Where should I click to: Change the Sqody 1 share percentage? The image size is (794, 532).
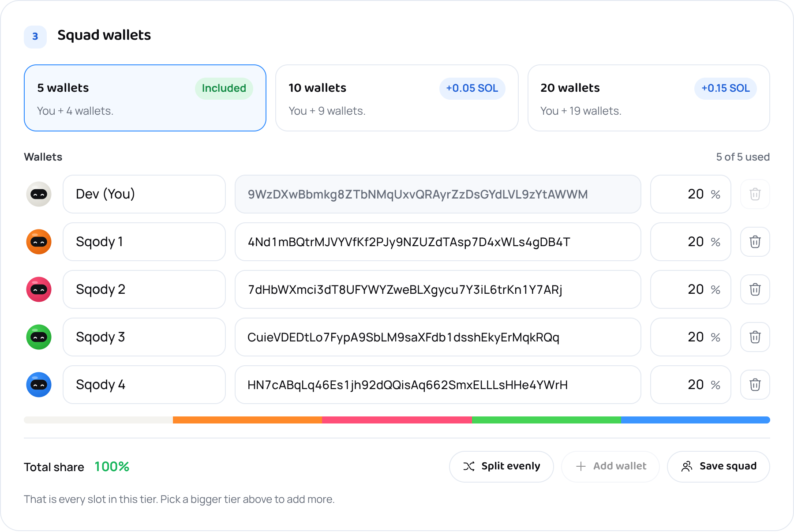pos(691,242)
